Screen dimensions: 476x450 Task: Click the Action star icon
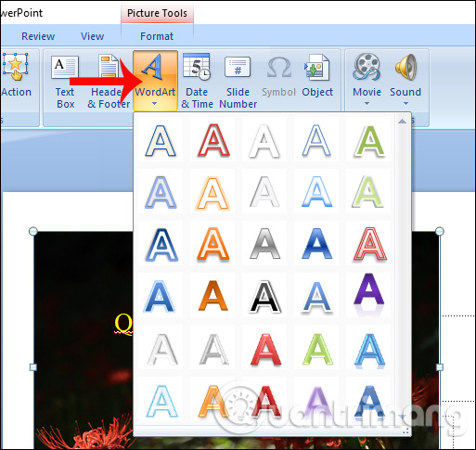pos(16,67)
